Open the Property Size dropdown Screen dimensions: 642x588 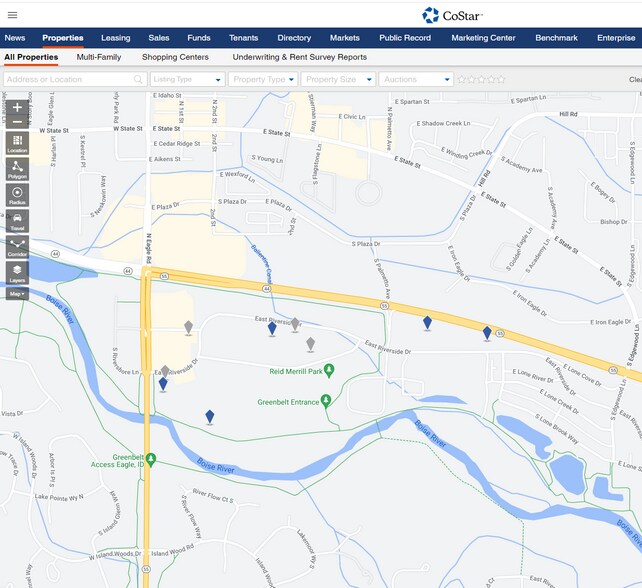point(338,79)
